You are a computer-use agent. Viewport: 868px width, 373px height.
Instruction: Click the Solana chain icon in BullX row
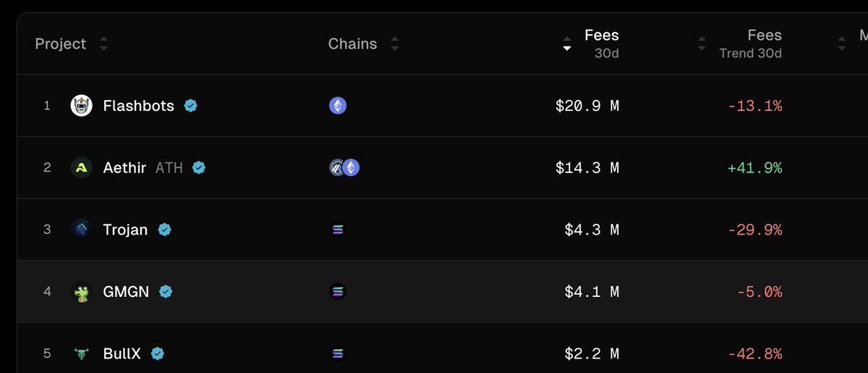(x=338, y=354)
